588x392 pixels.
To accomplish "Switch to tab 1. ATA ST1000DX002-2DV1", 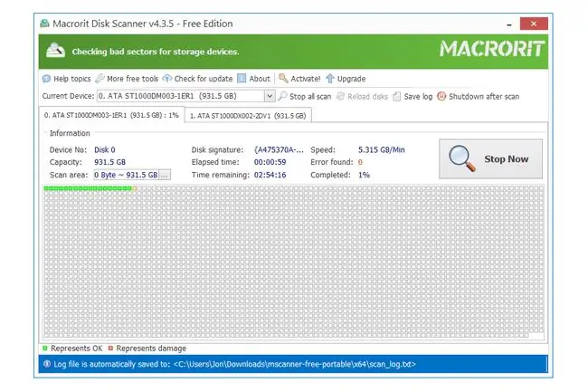I will pyautogui.click(x=248, y=116).
